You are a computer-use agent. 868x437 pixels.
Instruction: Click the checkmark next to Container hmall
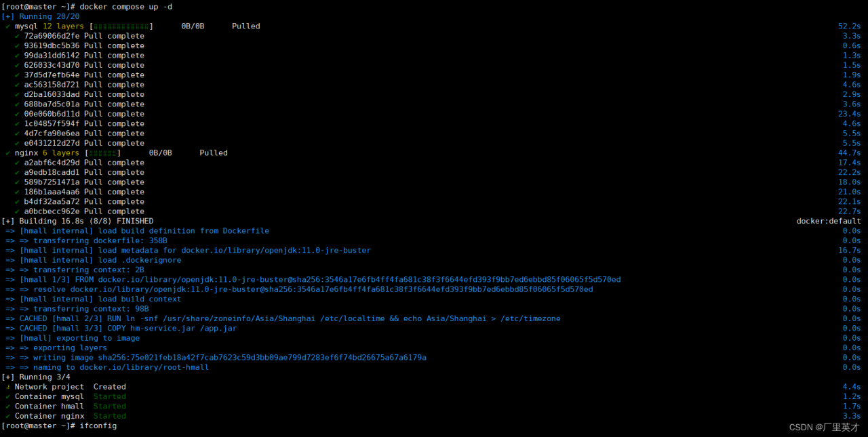(7, 407)
